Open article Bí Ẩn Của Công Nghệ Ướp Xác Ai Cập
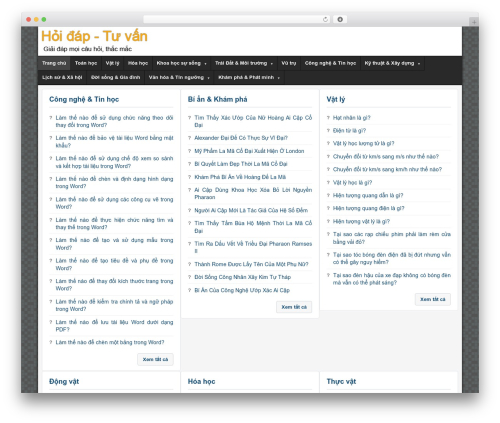Image resolution: width=500 pixels, height=423 pixels. [x=242, y=290]
